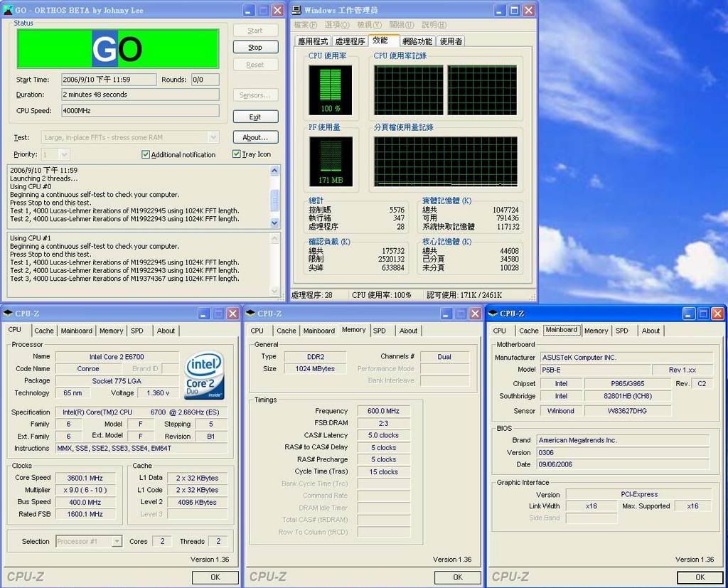Image resolution: width=728 pixels, height=588 pixels.
Task: Click the scroll up arrow of the CPU #0 log
Action: 274,171
